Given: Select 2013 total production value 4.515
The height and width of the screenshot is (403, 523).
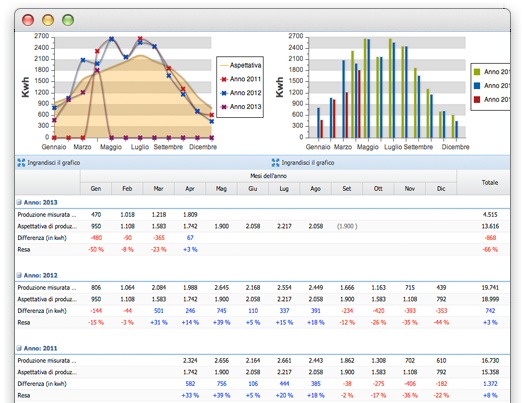Looking at the screenshot, I should pos(490,215).
